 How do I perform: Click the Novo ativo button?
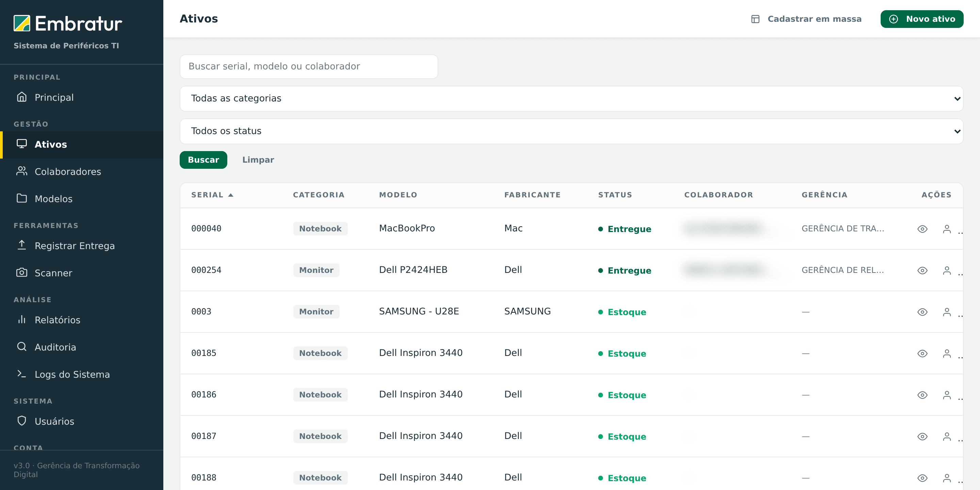coord(921,19)
